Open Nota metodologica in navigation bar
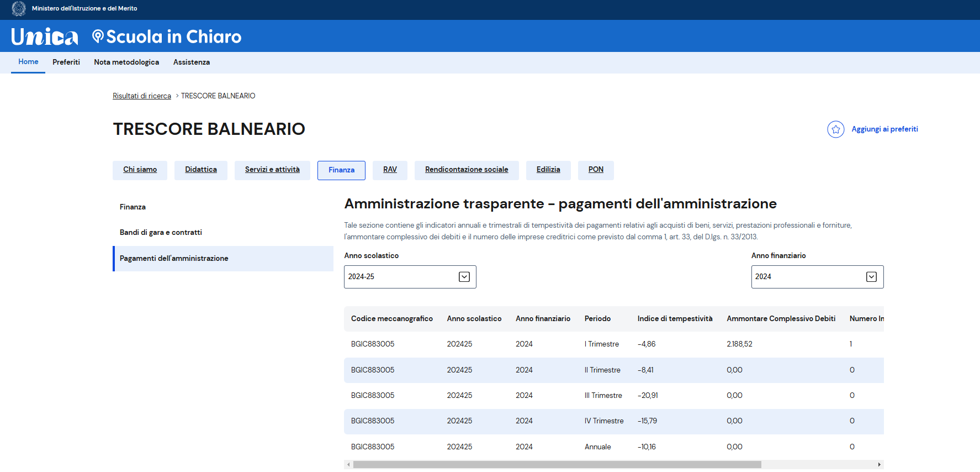 (126, 62)
